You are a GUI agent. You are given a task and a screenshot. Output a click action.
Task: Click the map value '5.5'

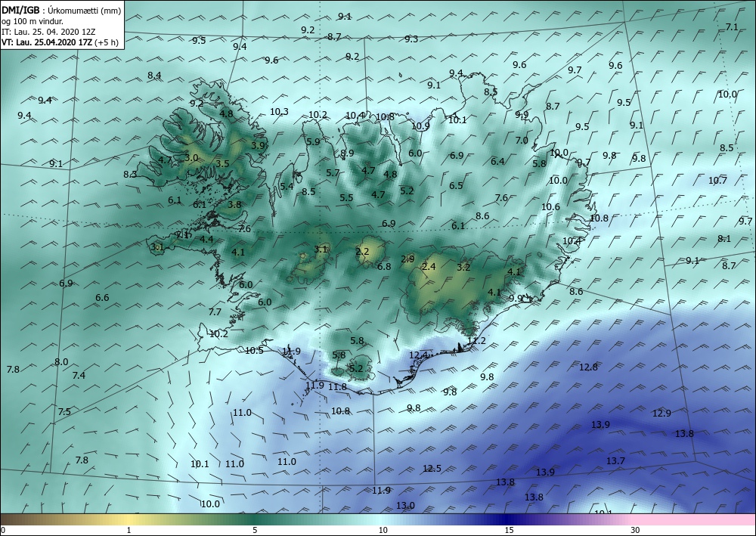[x=346, y=197]
